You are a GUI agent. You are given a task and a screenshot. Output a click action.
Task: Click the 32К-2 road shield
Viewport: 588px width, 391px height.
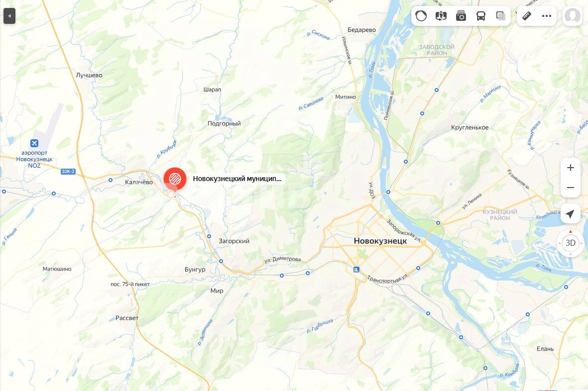68,172
